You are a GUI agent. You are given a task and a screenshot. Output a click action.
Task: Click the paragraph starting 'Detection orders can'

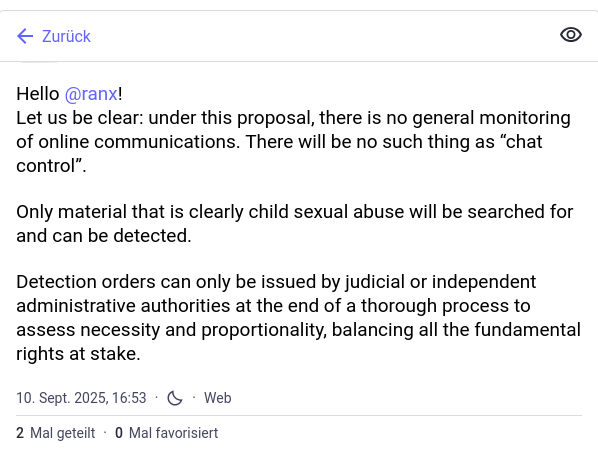click(x=299, y=318)
